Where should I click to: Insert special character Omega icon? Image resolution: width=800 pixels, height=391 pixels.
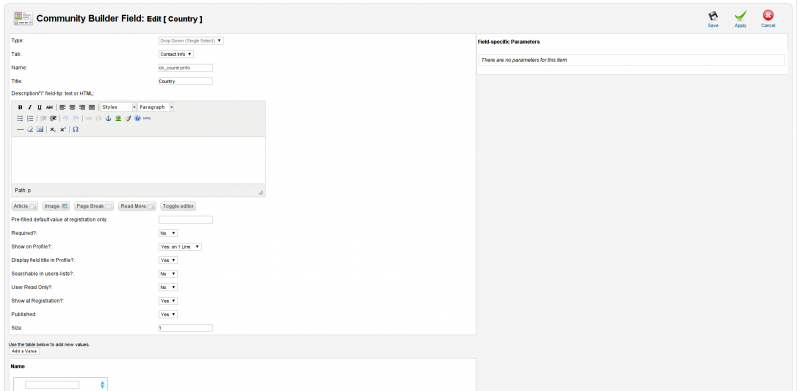coord(76,130)
